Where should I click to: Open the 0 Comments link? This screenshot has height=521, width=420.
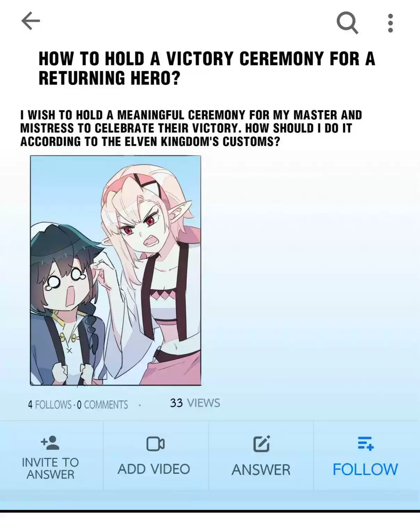102,405
